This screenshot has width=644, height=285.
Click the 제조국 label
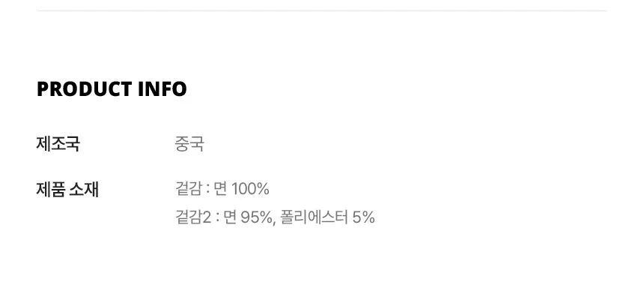[x=58, y=144]
